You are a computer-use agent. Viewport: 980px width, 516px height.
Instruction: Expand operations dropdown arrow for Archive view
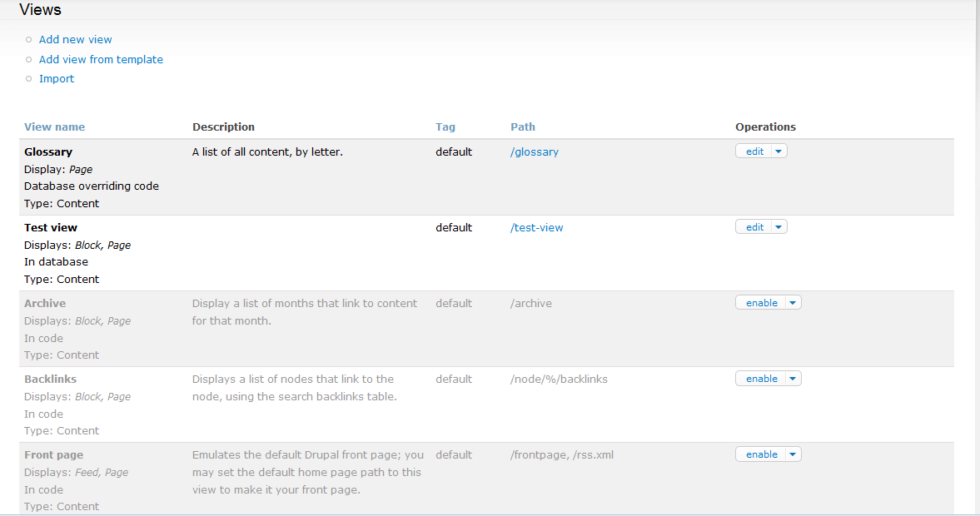tap(793, 303)
